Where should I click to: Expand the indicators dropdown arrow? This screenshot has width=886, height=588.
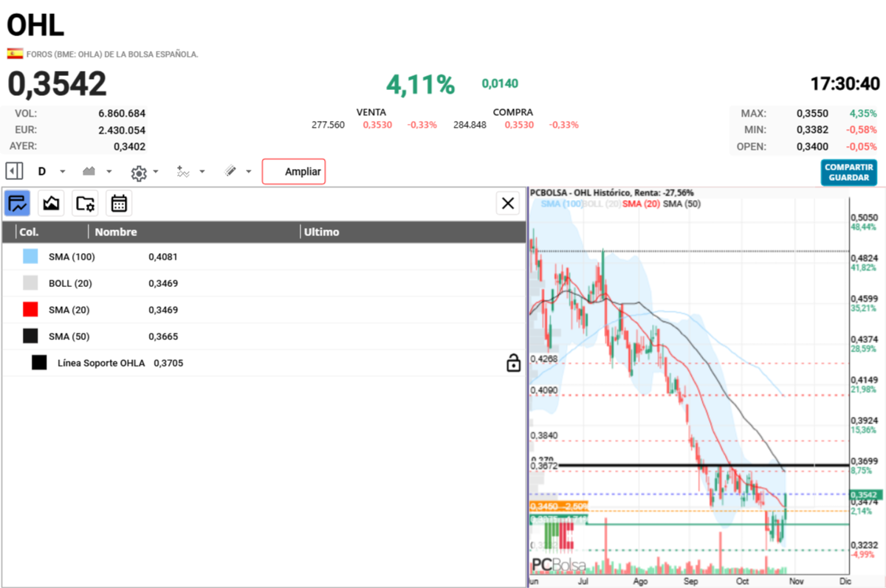click(x=202, y=171)
